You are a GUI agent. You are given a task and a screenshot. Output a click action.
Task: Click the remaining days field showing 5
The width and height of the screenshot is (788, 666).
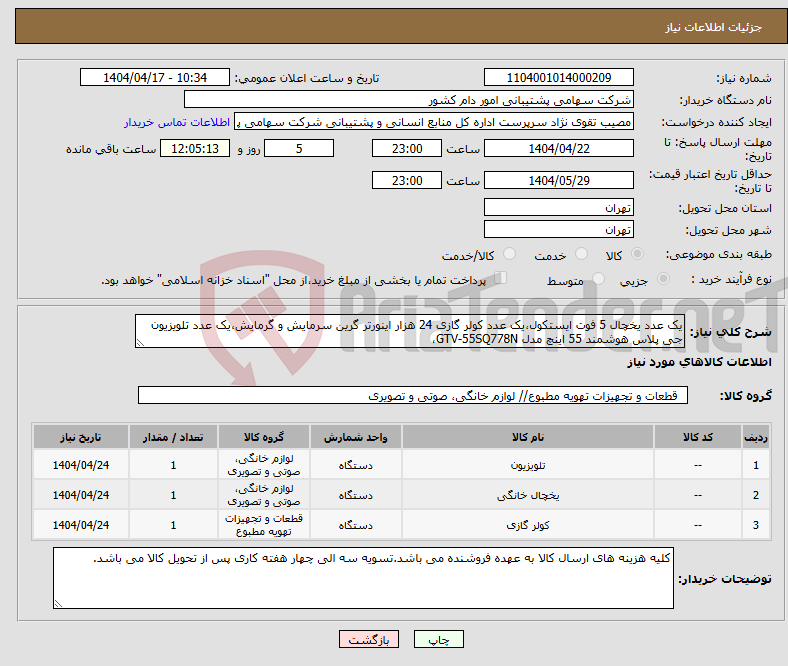click(x=299, y=148)
